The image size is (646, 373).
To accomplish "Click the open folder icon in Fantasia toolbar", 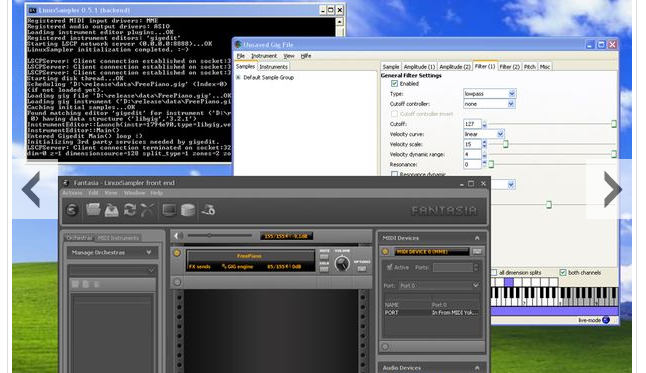I will [93, 210].
